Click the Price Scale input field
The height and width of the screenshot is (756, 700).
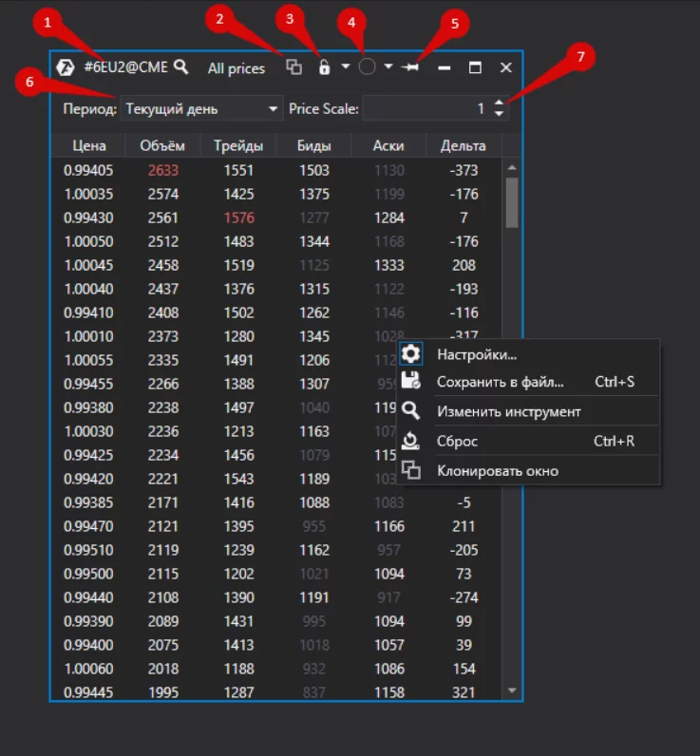(426, 109)
